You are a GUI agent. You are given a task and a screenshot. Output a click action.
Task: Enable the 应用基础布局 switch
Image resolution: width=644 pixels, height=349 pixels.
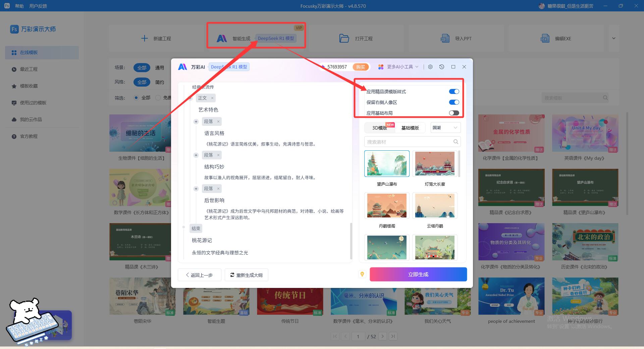point(454,113)
